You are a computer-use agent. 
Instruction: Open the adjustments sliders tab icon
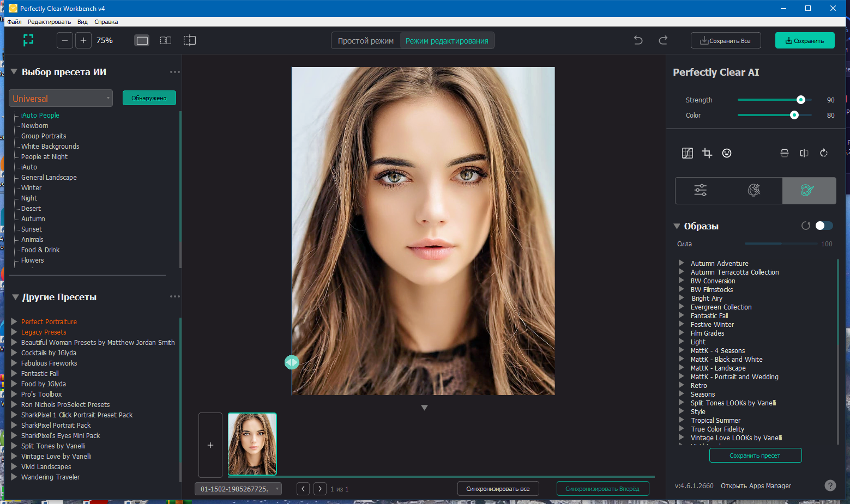pyautogui.click(x=701, y=190)
